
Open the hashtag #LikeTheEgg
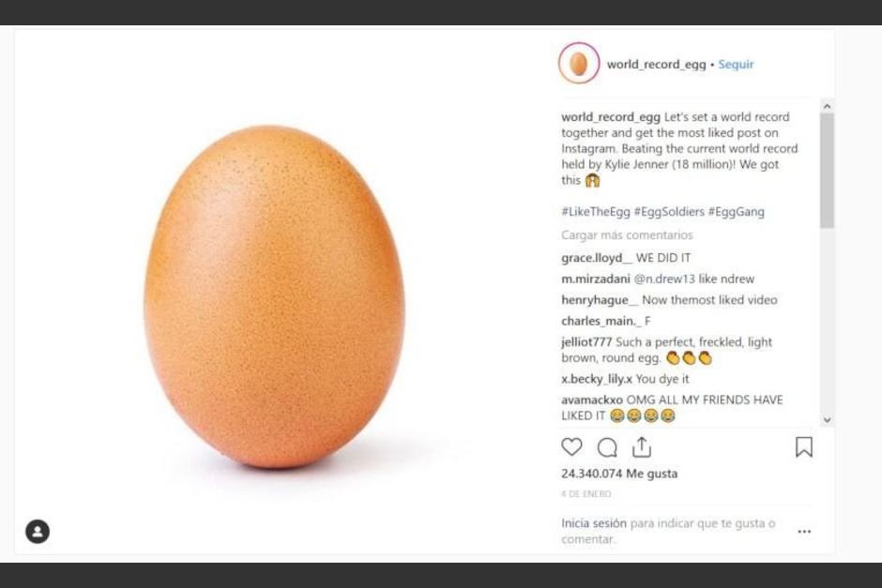coord(589,211)
